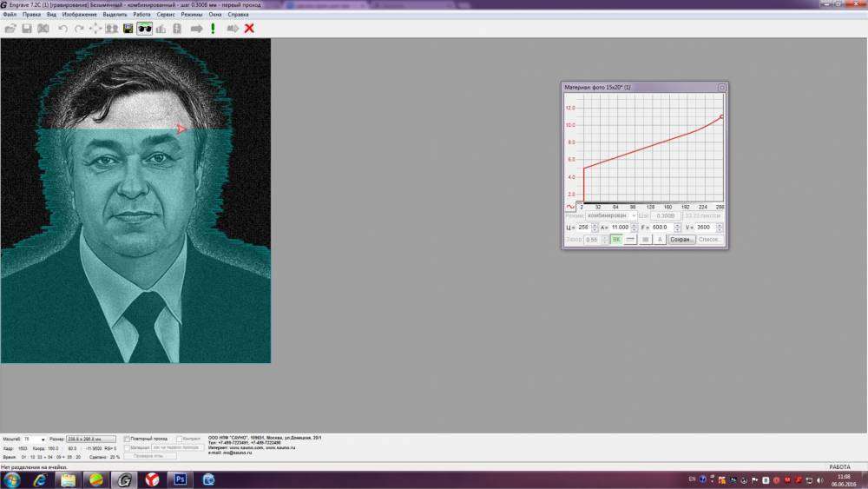The height and width of the screenshot is (489, 868).
Task: Click the Yandex browser taskbar icon
Action: click(152, 479)
